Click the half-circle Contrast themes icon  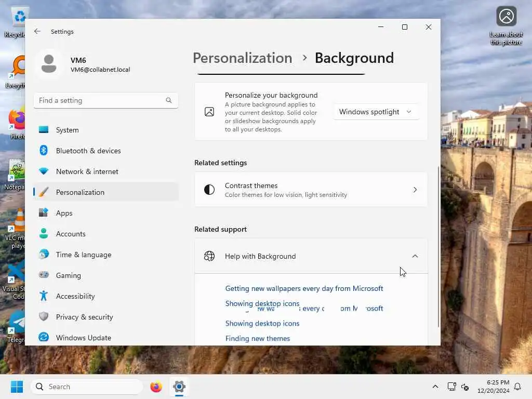[x=209, y=190]
